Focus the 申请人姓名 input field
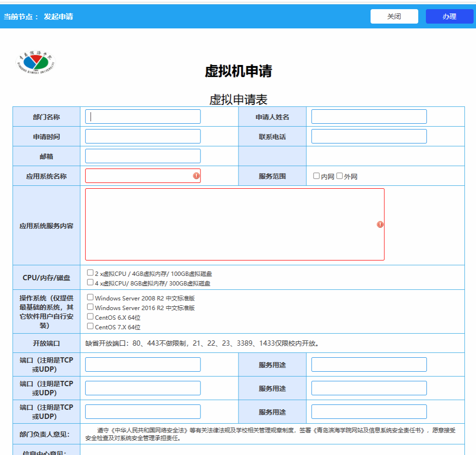The height and width of the screenshot is (455, 476). [369, 117]
